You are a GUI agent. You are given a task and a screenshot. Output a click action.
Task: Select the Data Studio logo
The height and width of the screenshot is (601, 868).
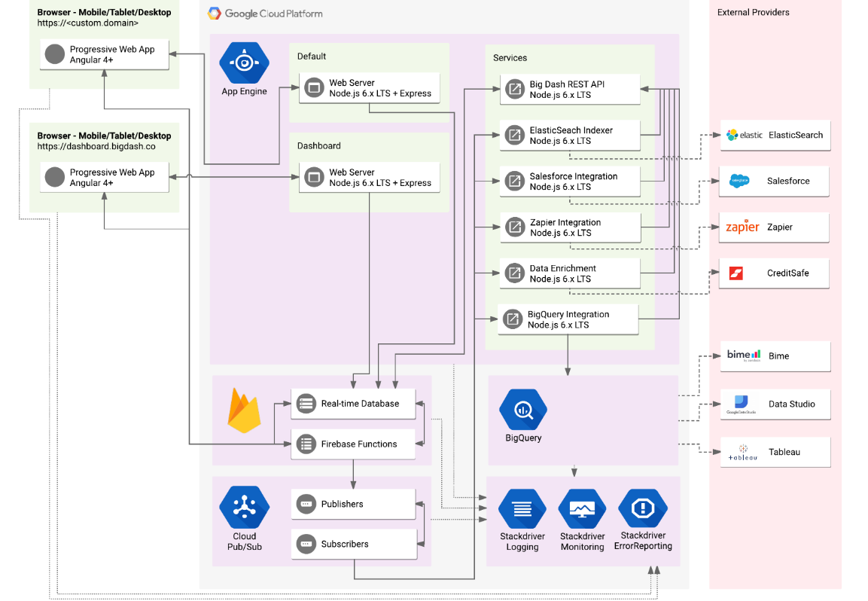(x=742, y=404)
